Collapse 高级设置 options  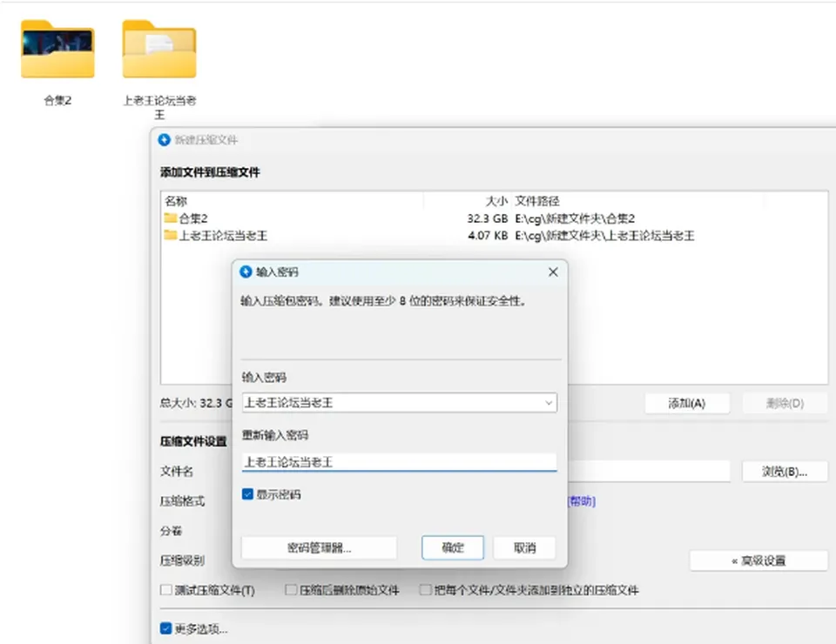click(x=758, y=560)
